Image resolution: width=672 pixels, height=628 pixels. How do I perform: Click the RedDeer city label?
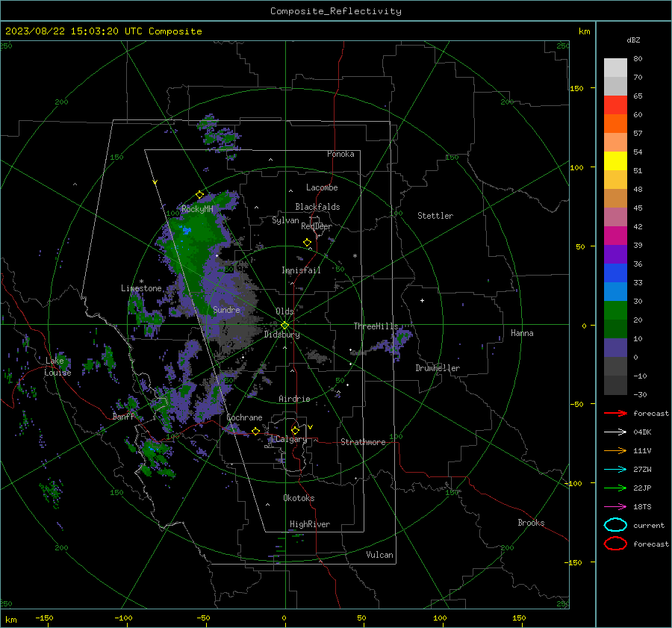(317, 226)
